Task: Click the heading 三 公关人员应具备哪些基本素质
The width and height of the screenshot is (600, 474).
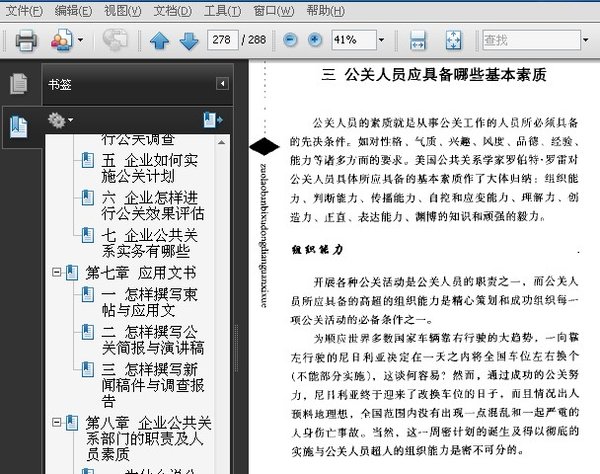Action: click(x=434, y=75)
